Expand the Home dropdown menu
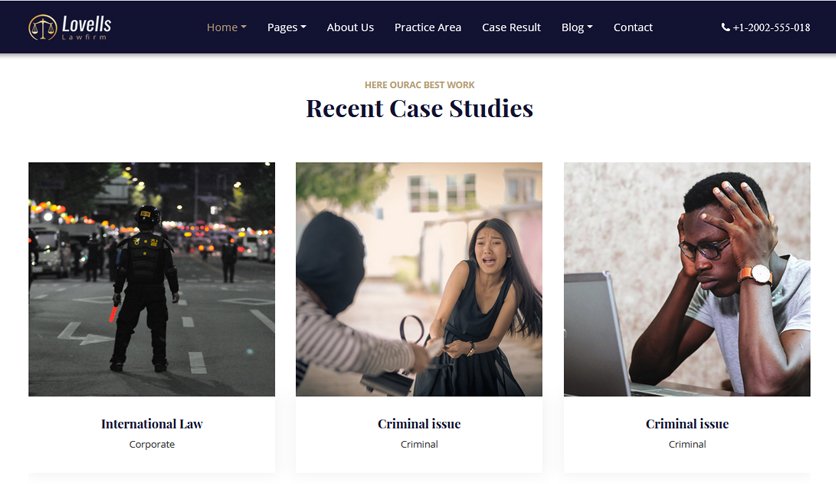Image resolution: width=836 pixels, height=484 pixels. (x=226, y=27)
